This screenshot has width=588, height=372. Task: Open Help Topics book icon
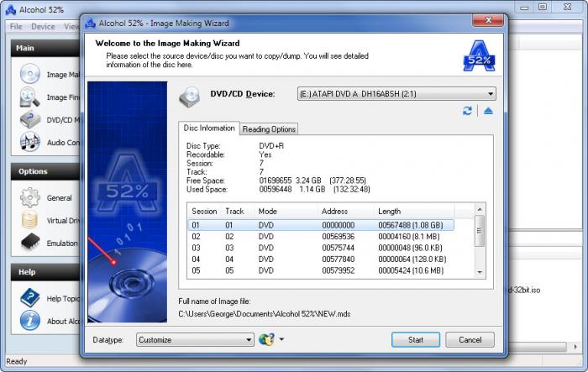click(30, 298)
